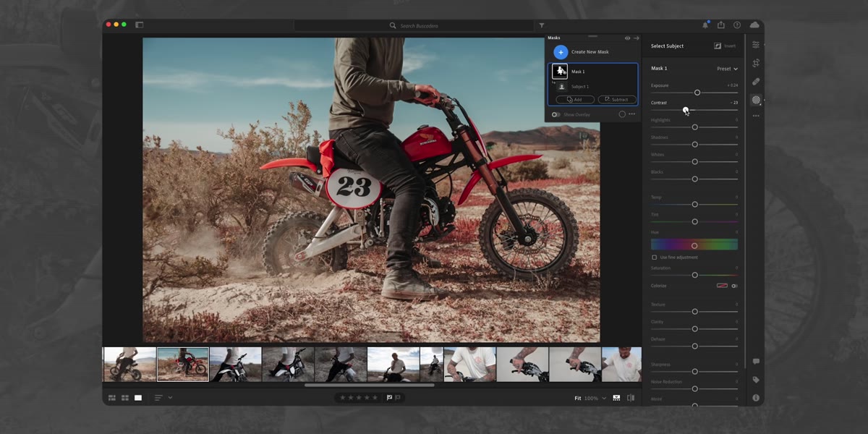Image resolution: width=868 pixels, height=434 pixels.
Task: Toggle the Show Overlay switch
Action: (x=556, y=114)
